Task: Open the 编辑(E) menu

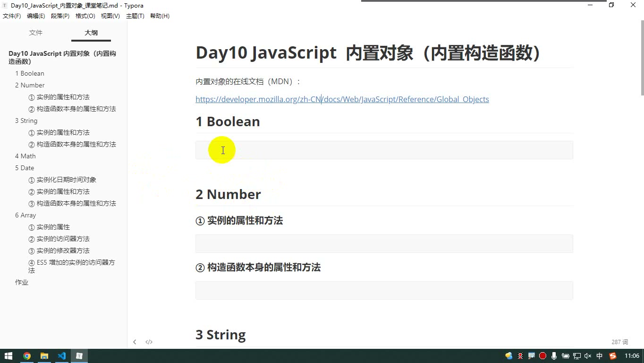Action: point(36,16)
